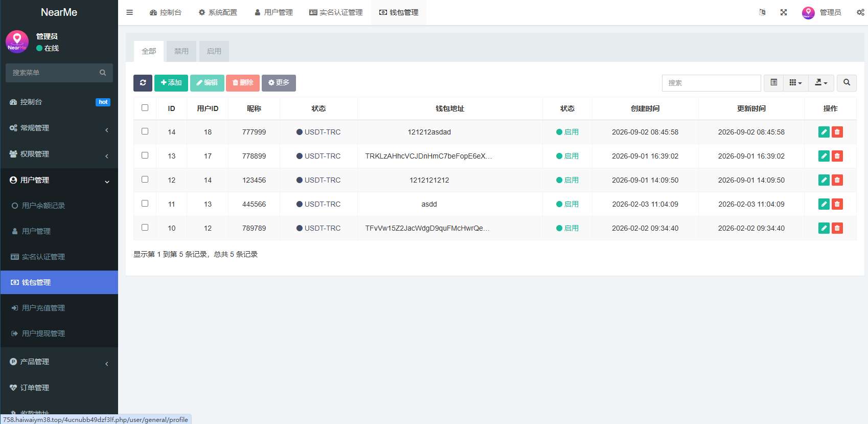868x424 pixels.
Task: Click the refresh table button
Action: (143, 83)
